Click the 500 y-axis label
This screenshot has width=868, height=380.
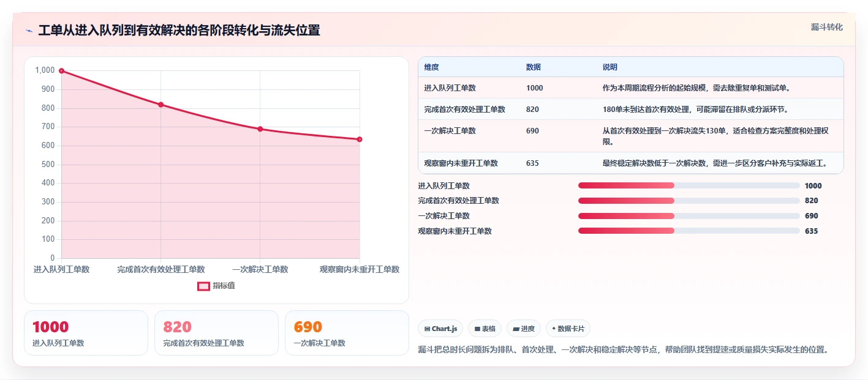pos(48,165)
